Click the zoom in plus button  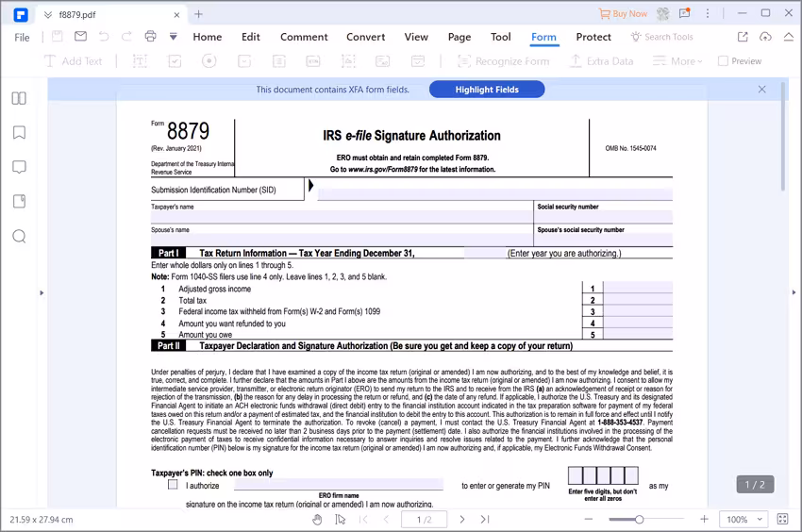point(704,519)
